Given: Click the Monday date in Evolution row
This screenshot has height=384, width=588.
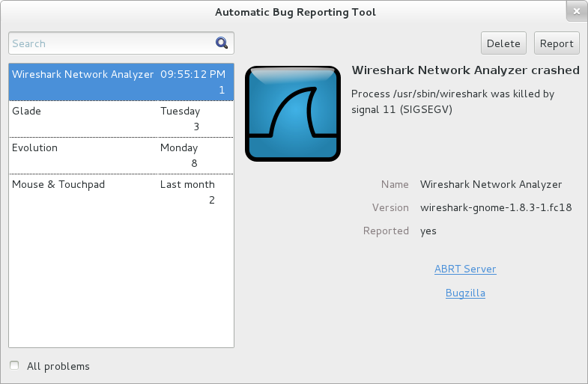Looking at the screenshot, I should (x=179, y=148).
